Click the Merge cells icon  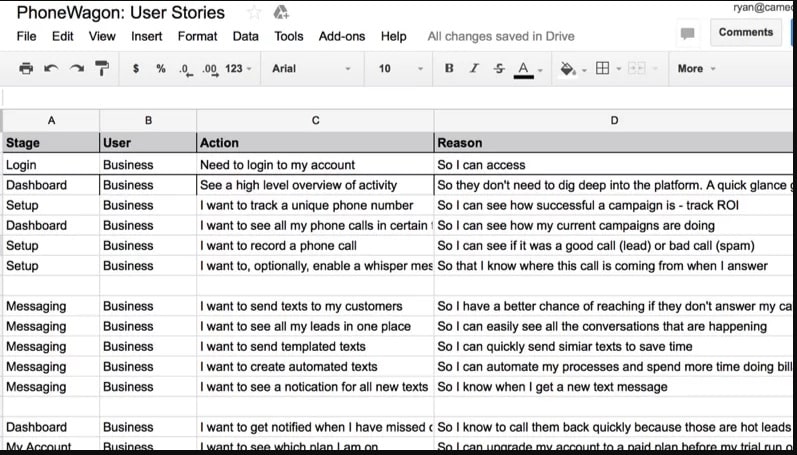pos(636,68)
